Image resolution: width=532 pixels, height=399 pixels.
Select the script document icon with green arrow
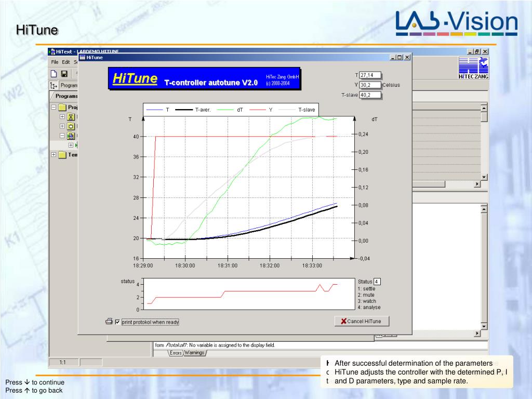(x=71, y=136)
